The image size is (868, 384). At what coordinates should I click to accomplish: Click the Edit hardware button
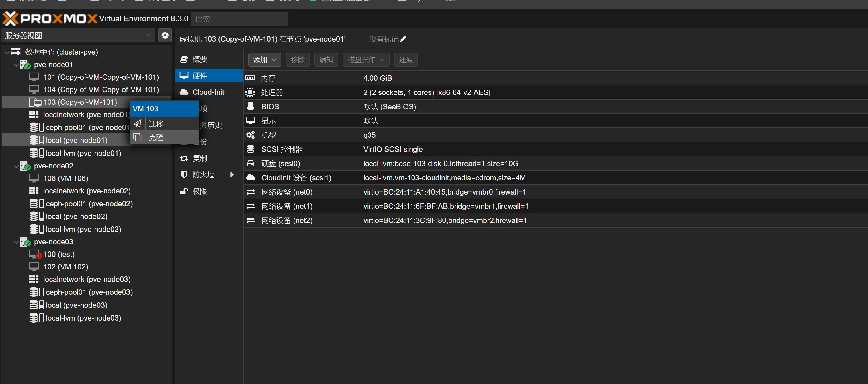(326, 59)
